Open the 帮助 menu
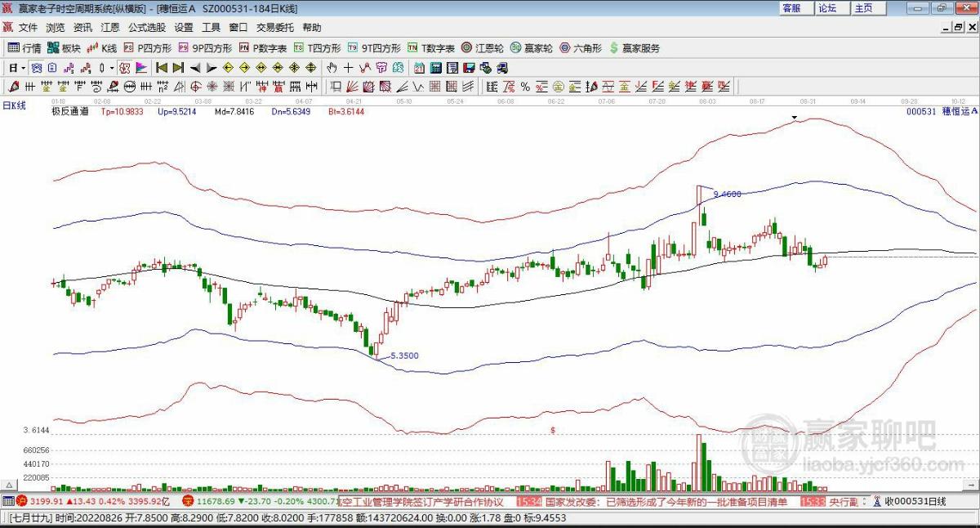 click(311, 28)
